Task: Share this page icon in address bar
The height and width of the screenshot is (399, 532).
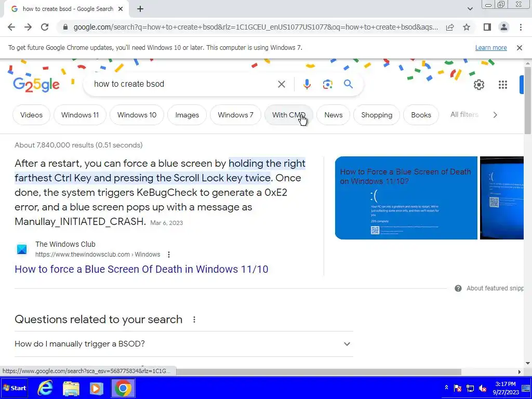Action: tap(450, 27)
